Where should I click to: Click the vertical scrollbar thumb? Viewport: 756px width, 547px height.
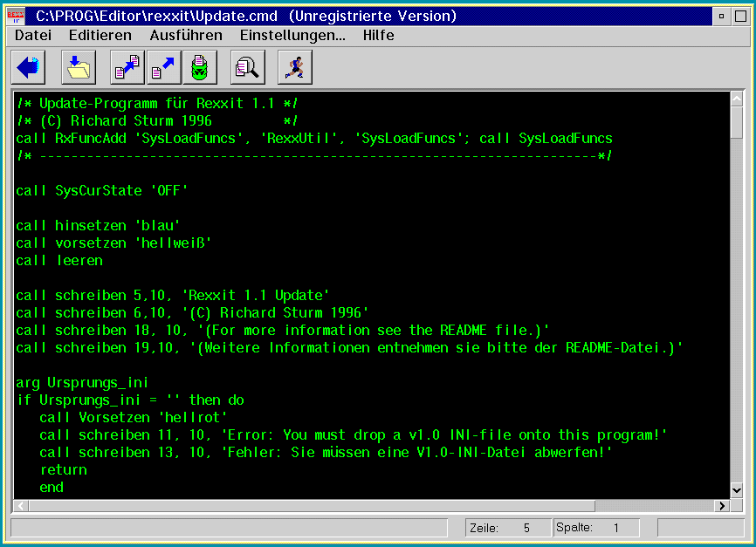[736, 122]
